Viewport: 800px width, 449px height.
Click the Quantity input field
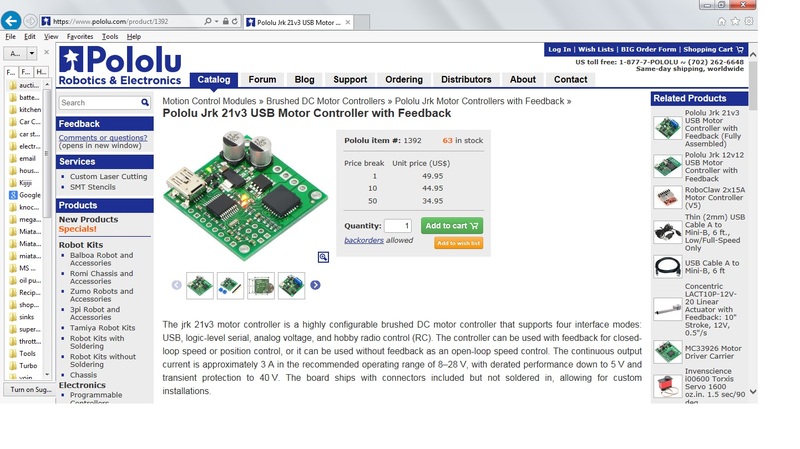point(397,226)
